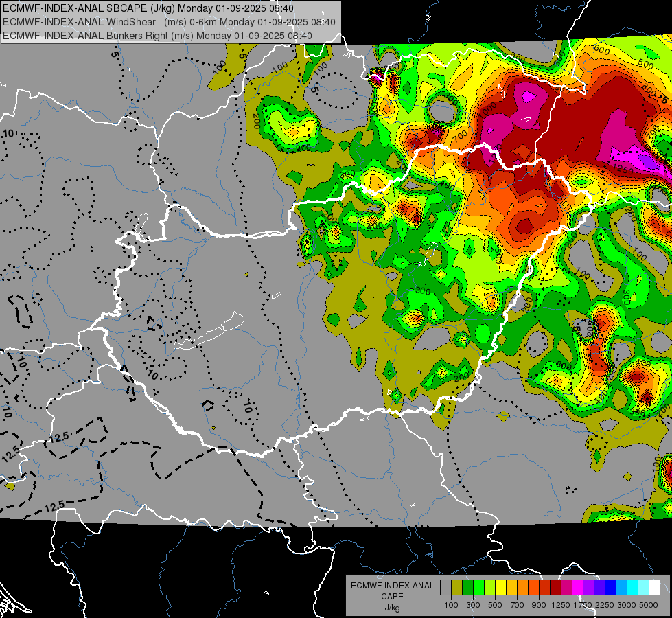Click the CAPE text in the legend

tap(392, 597)
